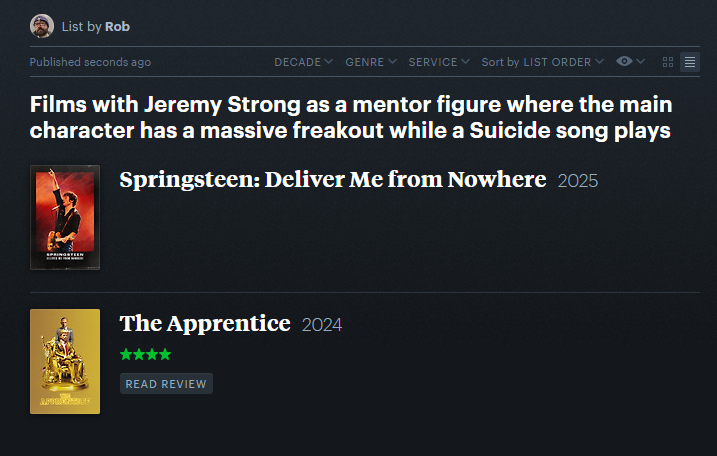
Task: Open Rob's profile name link
Action: pos(117,26)
